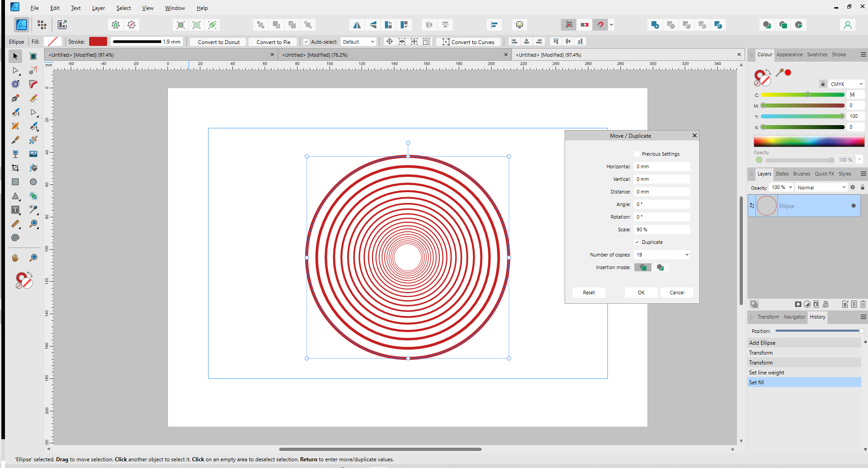The width and height of the screenshot is (868, 468).
Task: Open the File menu
Action: (x=34, y=8)
